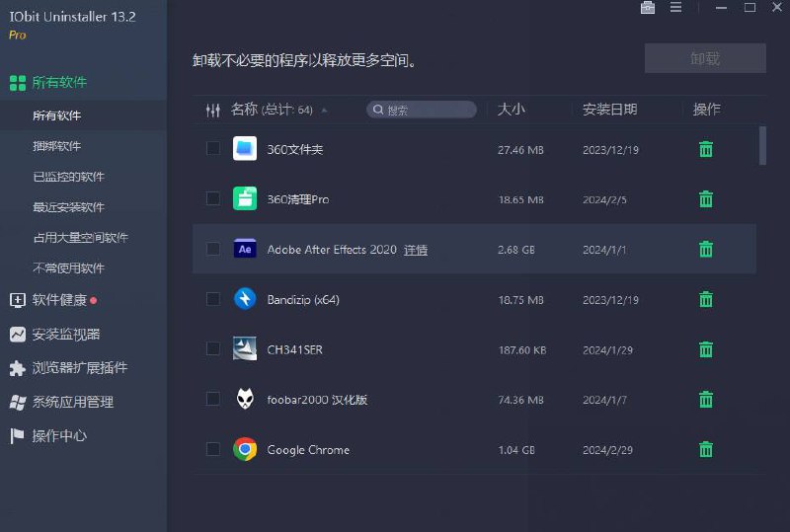The height and width of the screenshot is (532, 790).
Task: Delete Bandizip (x64) using its trash icon
Action: 706,299
